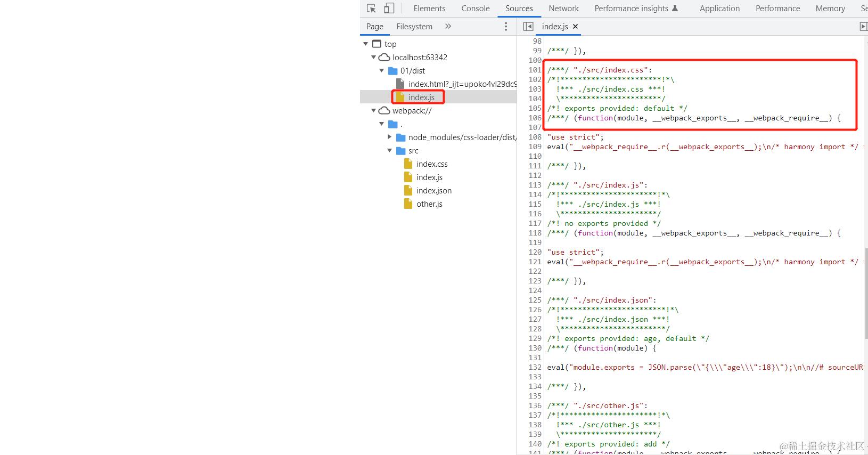Open index.json in src folder
The image size is (868, 455).
point(434,190)
